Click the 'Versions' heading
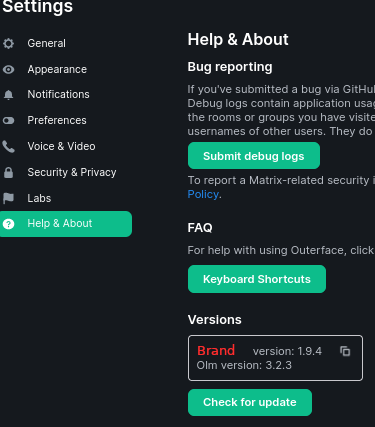The height and width of the screenshot is (427, 375). pyautogui.click(x=215, y=320)
